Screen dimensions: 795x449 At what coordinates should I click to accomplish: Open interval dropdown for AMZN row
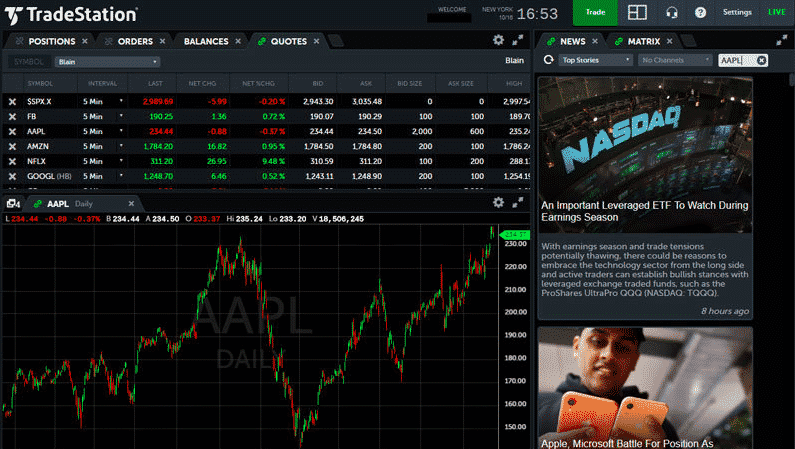121,146
